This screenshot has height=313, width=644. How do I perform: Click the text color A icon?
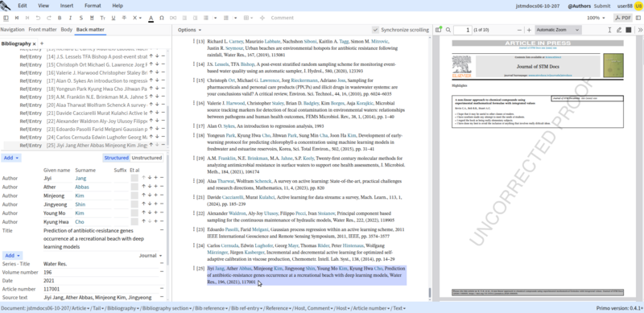[151, 18]
